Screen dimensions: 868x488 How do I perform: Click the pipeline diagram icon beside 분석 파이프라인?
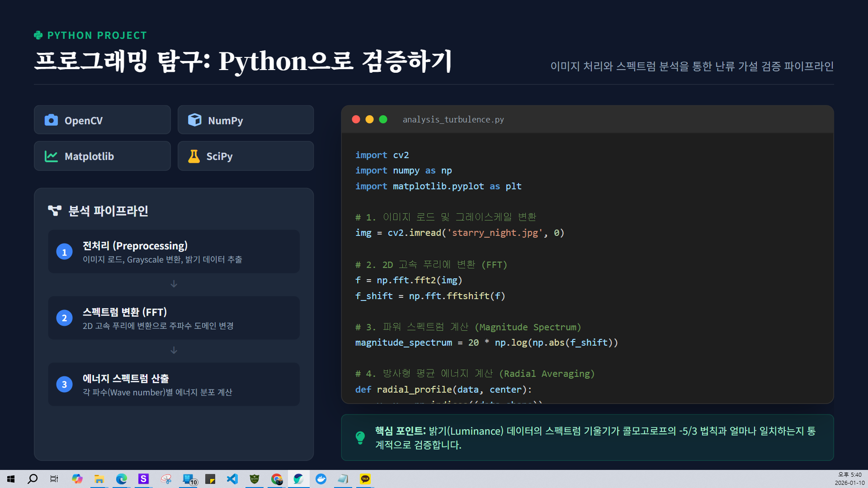[55, 211]
